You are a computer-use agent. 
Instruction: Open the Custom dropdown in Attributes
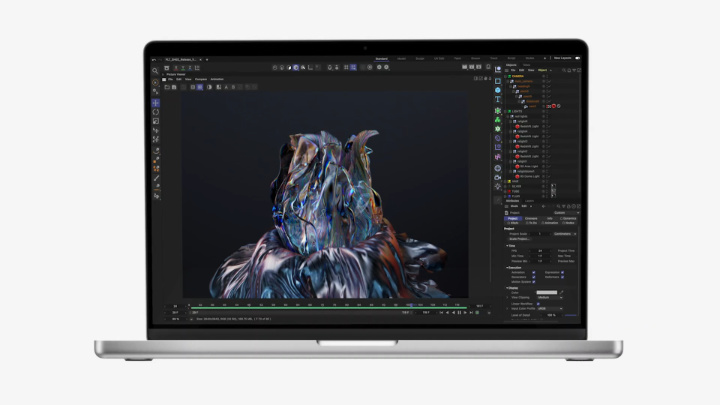tap(567, 213)
